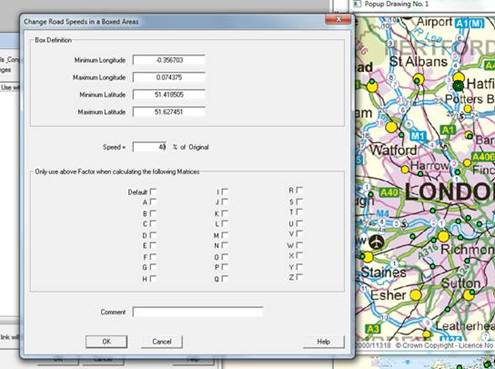Toggle the matrix Q checkbox

click(x=225, y=278)
